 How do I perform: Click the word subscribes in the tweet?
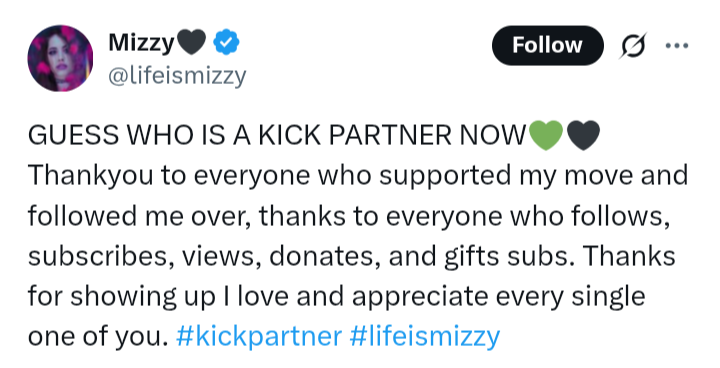(97, 256)
